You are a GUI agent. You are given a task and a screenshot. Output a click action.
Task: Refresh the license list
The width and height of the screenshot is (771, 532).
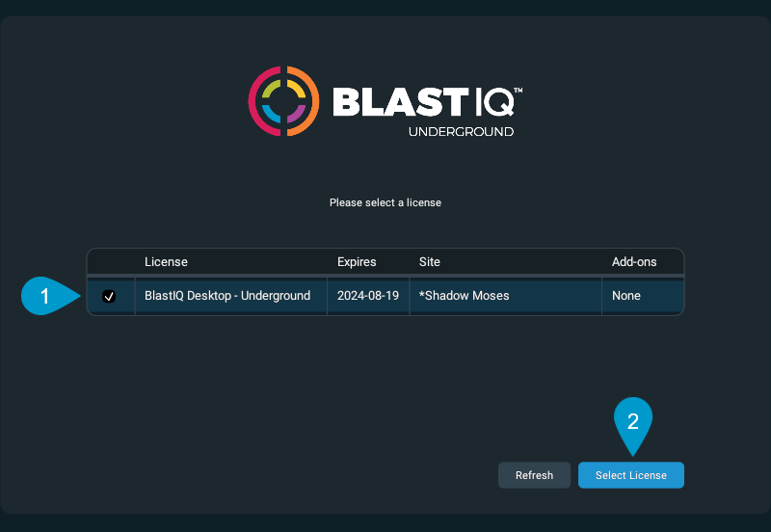(534, 475)
